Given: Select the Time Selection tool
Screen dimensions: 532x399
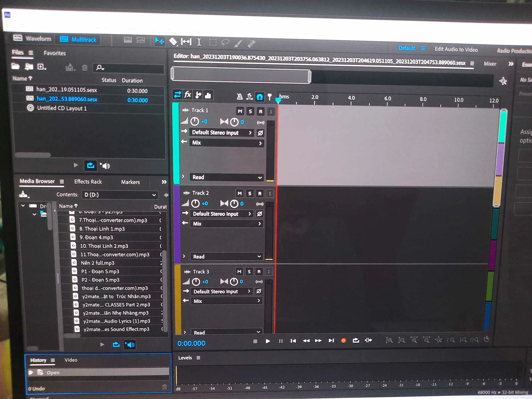Looking at the screenshot, I should [x=199, y=42].
